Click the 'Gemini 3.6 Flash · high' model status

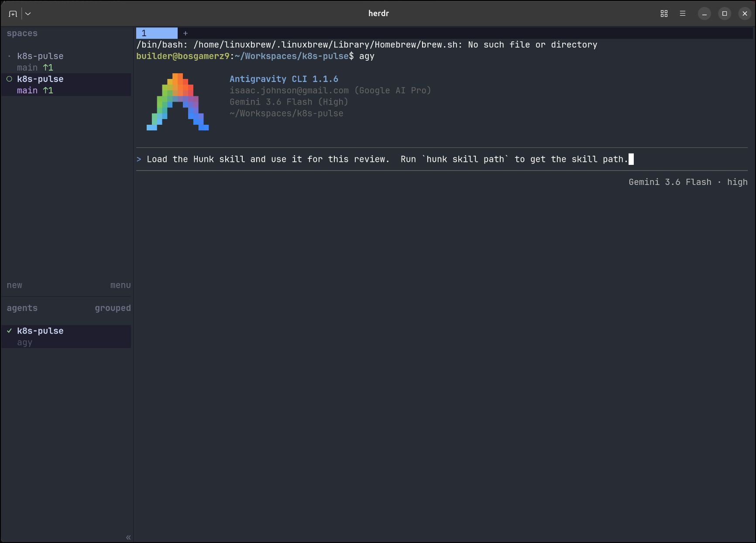(x=688, y=182)
